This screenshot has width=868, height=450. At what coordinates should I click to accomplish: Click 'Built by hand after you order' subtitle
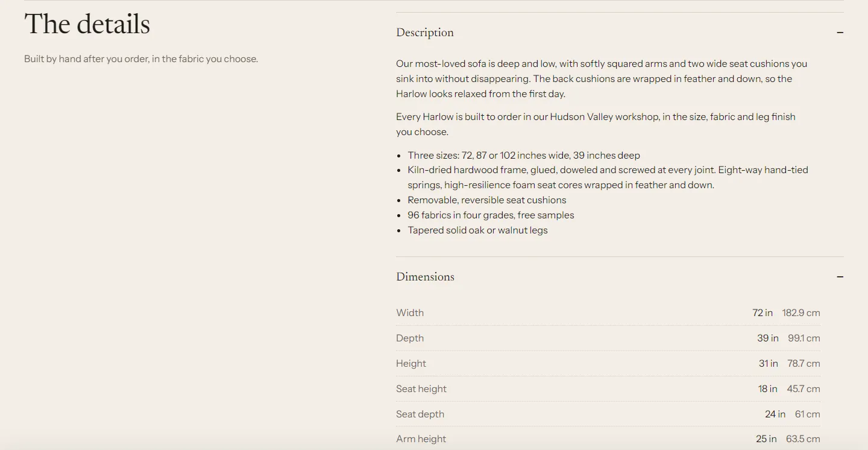coord(141,59)
